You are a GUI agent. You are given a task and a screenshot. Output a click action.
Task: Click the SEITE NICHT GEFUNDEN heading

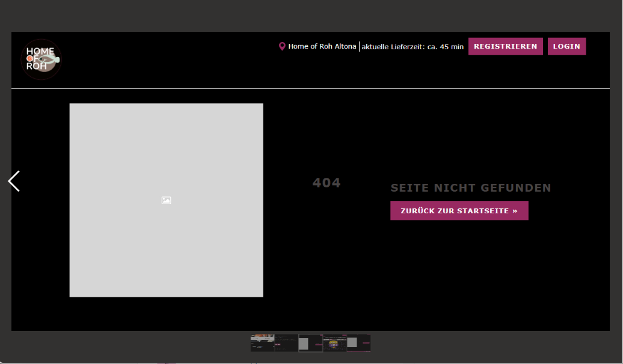[x=471, y=188]
